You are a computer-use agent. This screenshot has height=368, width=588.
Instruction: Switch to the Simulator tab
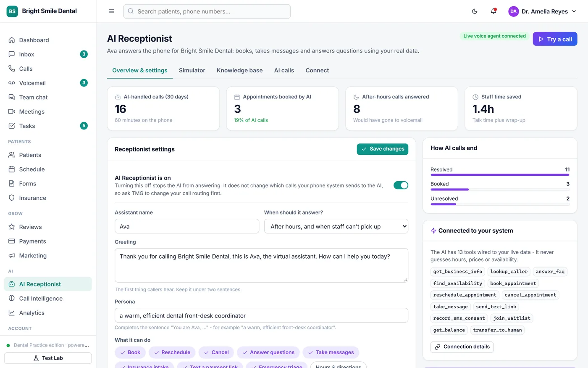pos(192,70)
